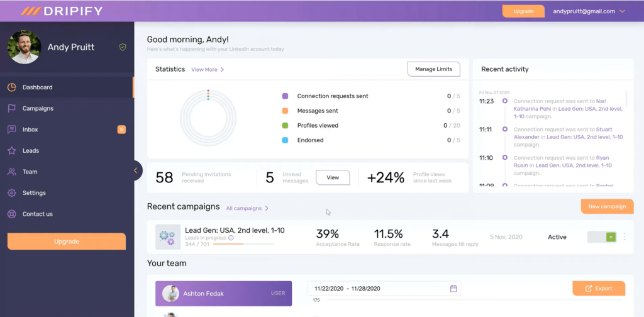Click the 11:10 activity timeline marker

pos(505,158)
